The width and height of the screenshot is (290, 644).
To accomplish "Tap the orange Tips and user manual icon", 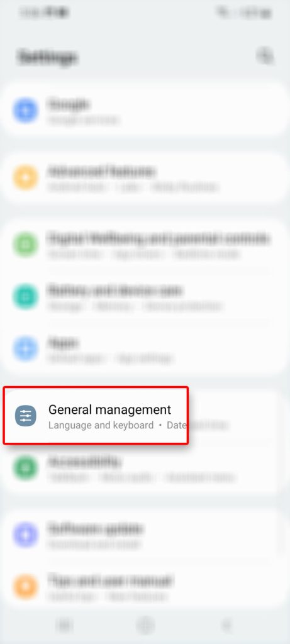I will [x=25, y=587].
